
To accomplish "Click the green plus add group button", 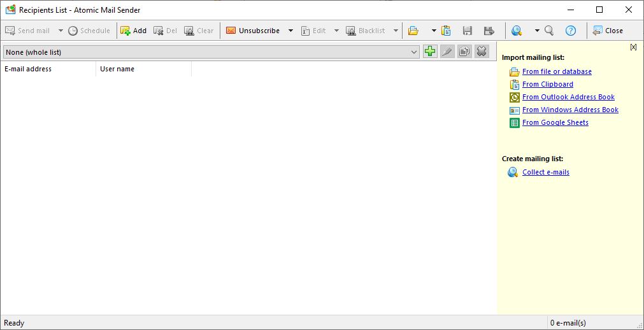I will (x=430, y=52).
